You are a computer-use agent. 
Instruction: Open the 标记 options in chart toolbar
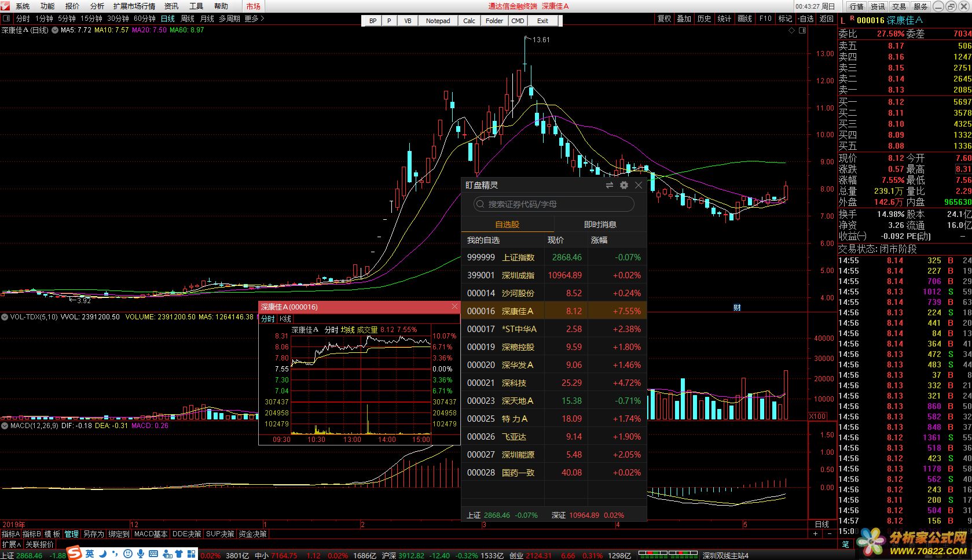(x=785, y=19)
